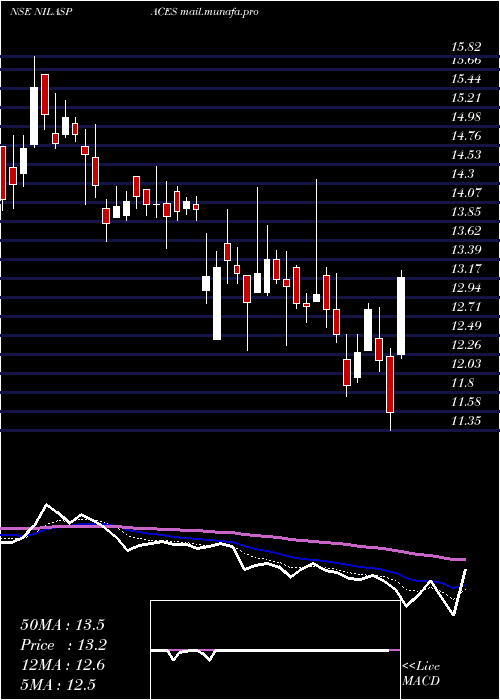The height and width of the screenshot is (700, 500).
Task: Click the 13.85 price axis label
Action: pos(466,212)
